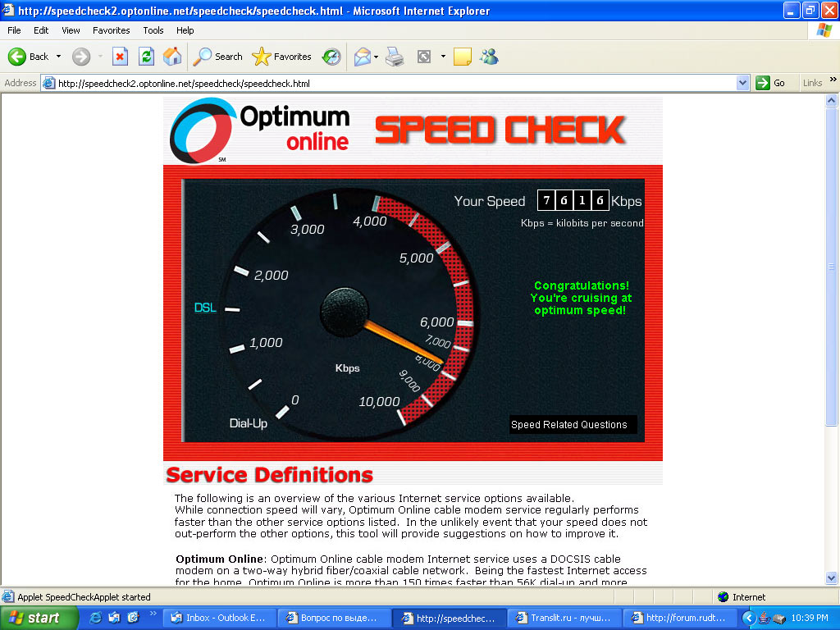
Task: Click the IE icon in the title bar
Action: point(8,10)
